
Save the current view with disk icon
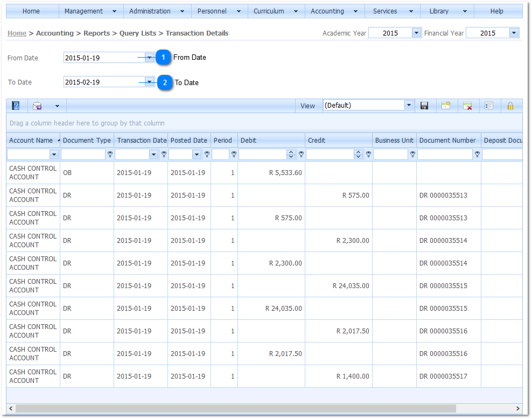424,106
